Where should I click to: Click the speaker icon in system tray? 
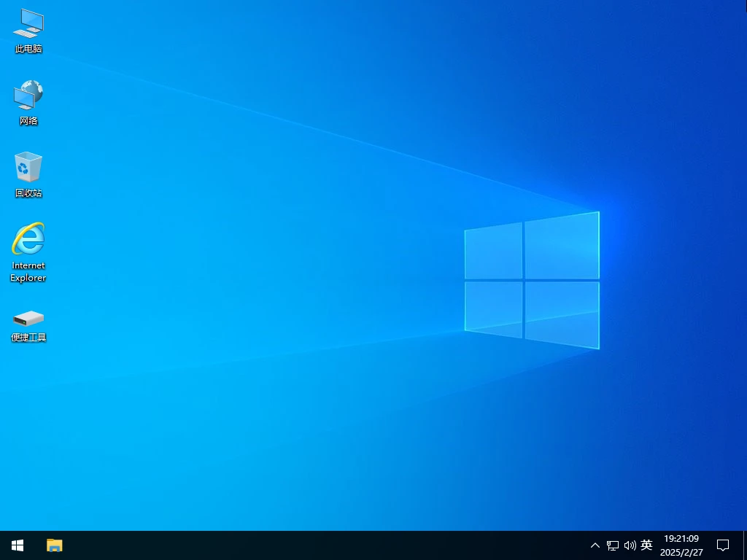click(629, 545)
